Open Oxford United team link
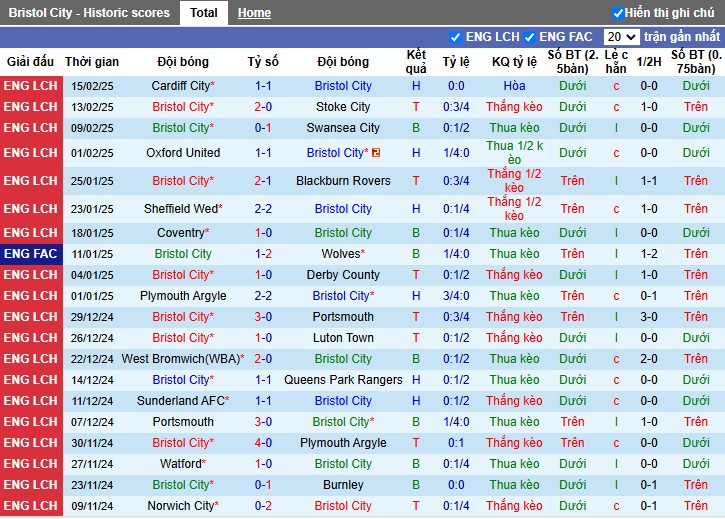The image size is (725, 519). pyautogui.click(x=183, y=153)
